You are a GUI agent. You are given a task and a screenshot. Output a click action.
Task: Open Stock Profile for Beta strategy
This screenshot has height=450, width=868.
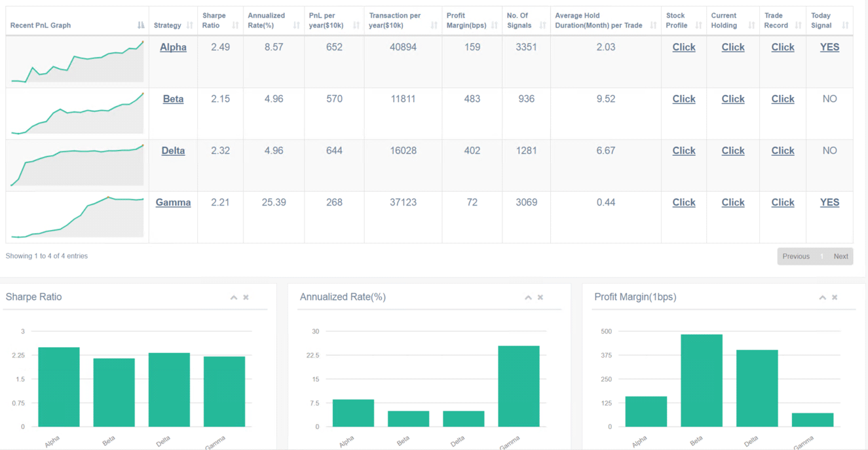pyautogui.click(x=683, y=99)
